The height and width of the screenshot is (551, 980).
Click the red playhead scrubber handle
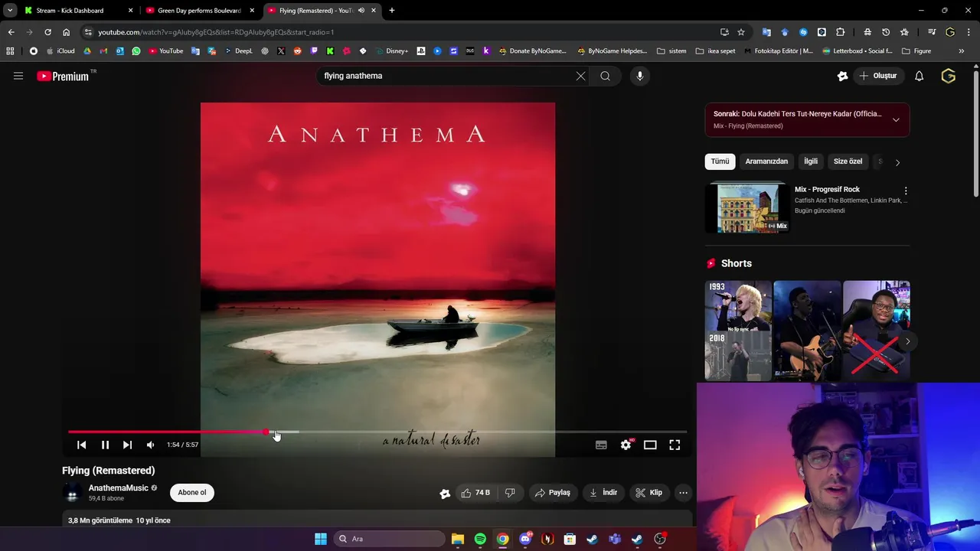click(266, 432)
